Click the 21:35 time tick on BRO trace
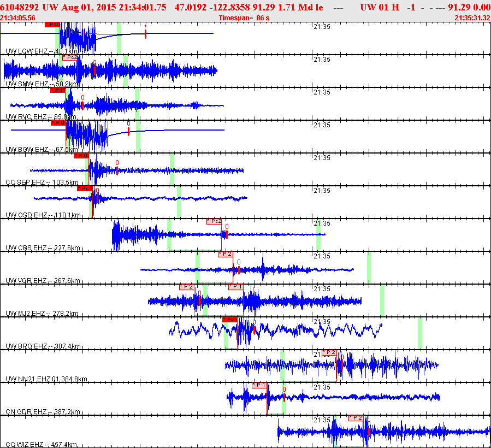 tap(322, 321)
